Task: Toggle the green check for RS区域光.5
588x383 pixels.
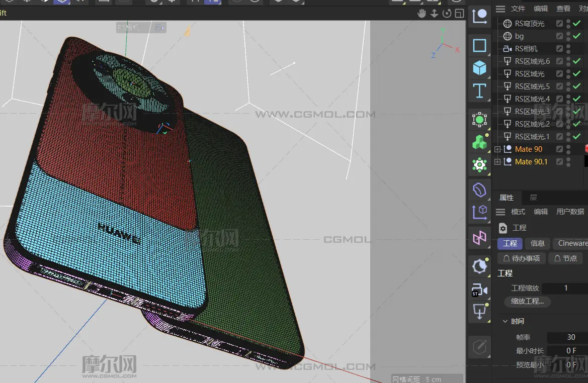Action: click(x=577, y=86)
